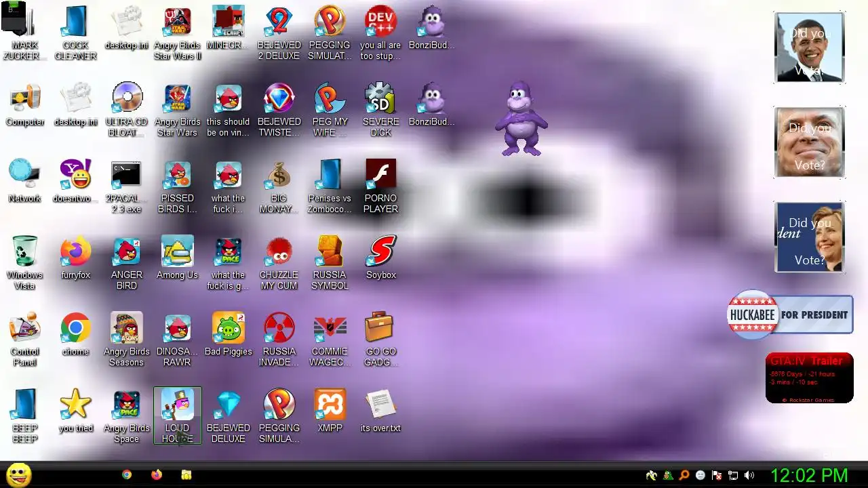Open the GO GO GADG... briefcase icon
The image size is (868, 488).
click(x=381, y=340)
